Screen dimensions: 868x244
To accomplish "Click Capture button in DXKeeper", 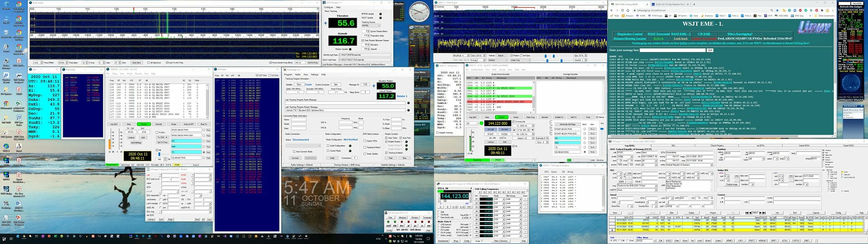I will [816, 212].
